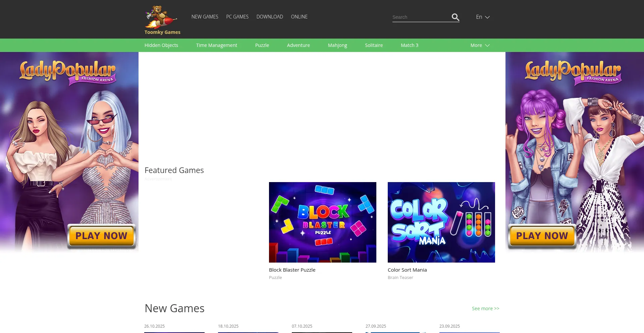Open the NEW GAMES menu item
Viewport: 644px width, 333px height.
205,17
